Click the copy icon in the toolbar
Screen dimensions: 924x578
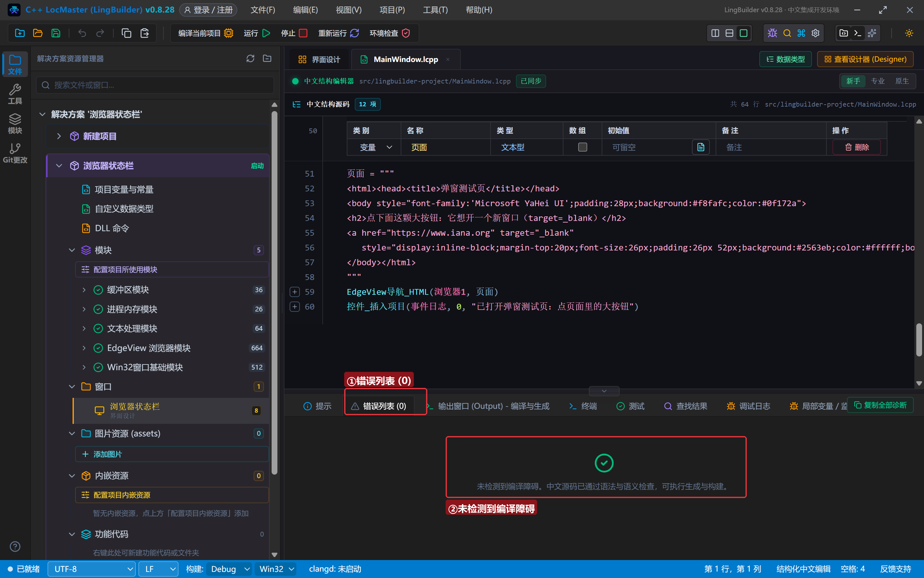pyautogui.click(x=126, y=33)
